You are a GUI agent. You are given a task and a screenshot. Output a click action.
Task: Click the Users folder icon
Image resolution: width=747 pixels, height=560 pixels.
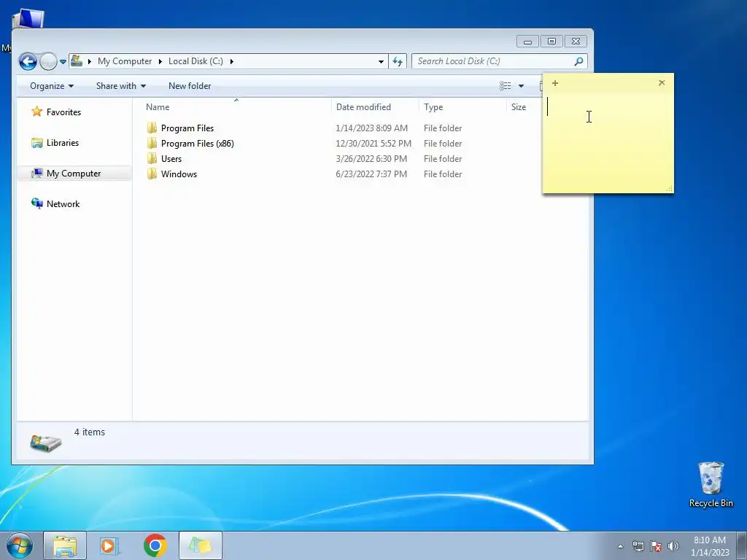[152, 158]
